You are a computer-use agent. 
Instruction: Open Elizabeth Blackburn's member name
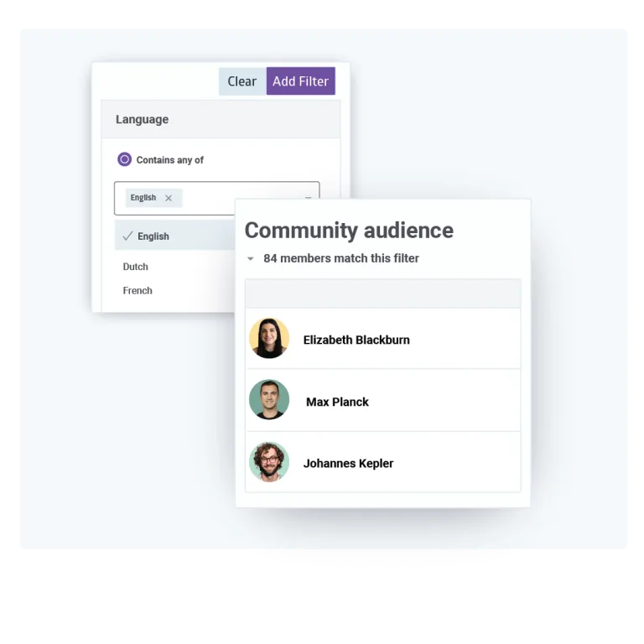pyautogui.click(x=356, y=340)
